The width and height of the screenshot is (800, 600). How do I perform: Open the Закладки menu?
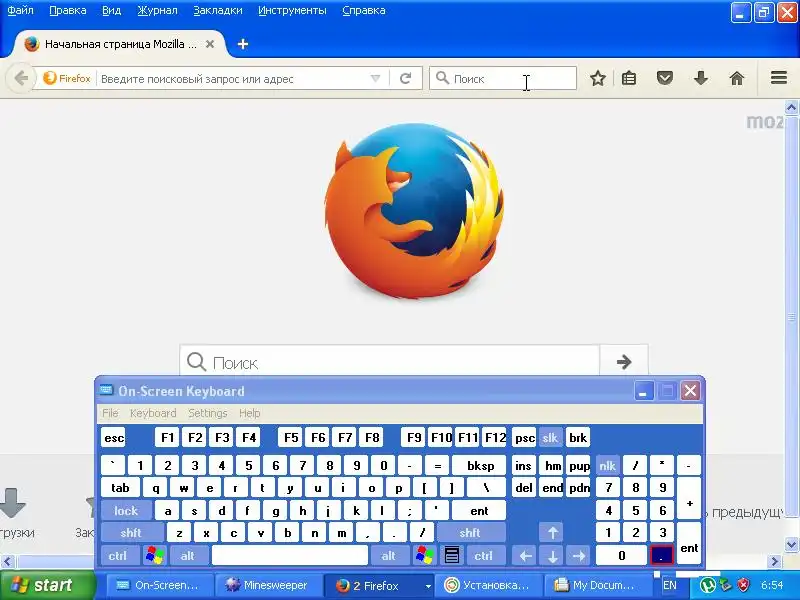coord(218,10)
